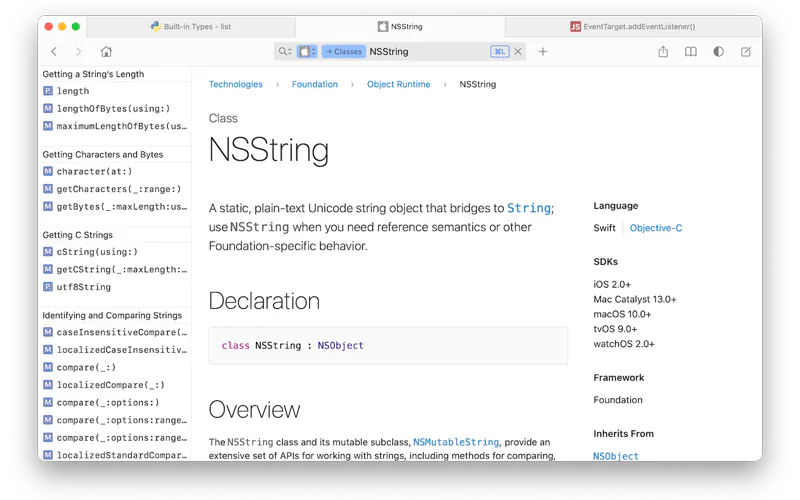Open the Home page icon

click(x=106, y=52)
